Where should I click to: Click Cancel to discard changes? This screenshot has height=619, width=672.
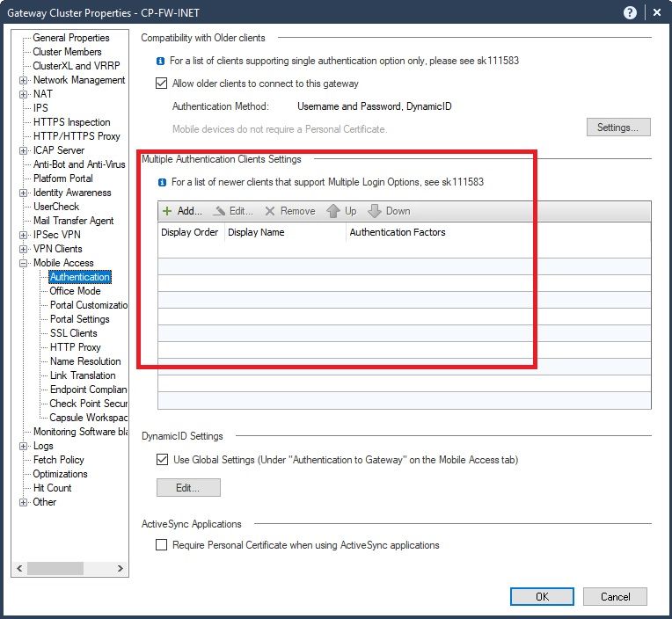coord(615,597)
